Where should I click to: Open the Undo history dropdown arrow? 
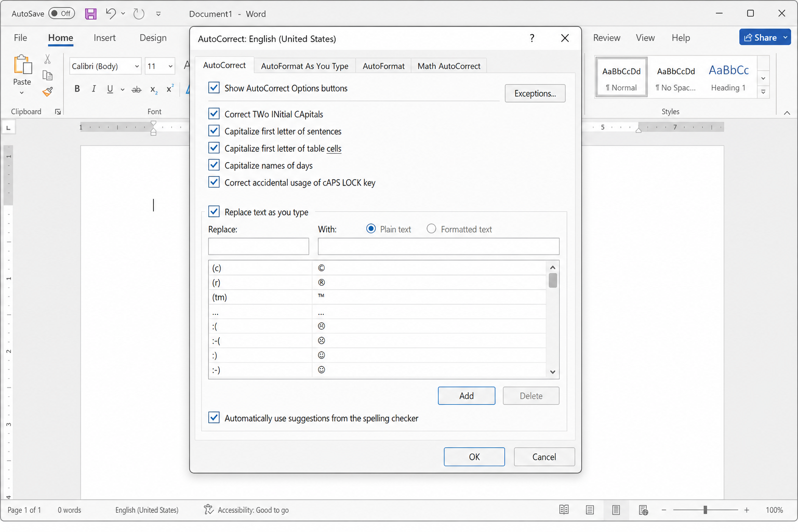[x=123, y=14]
